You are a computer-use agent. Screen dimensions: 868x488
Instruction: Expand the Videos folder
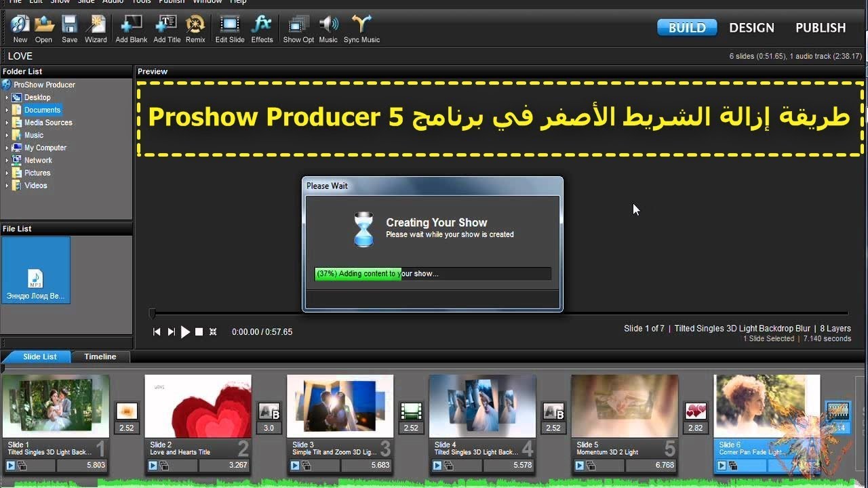coord(7,186)
